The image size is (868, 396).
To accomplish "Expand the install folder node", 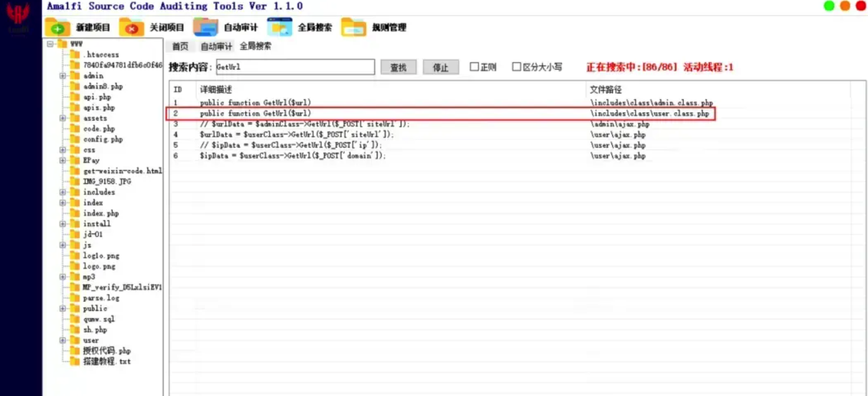I will pyautogui.click(x=63, y=224).
